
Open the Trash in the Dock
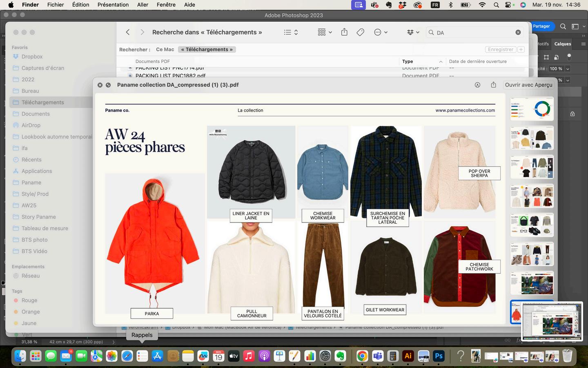tap(567, 356)
